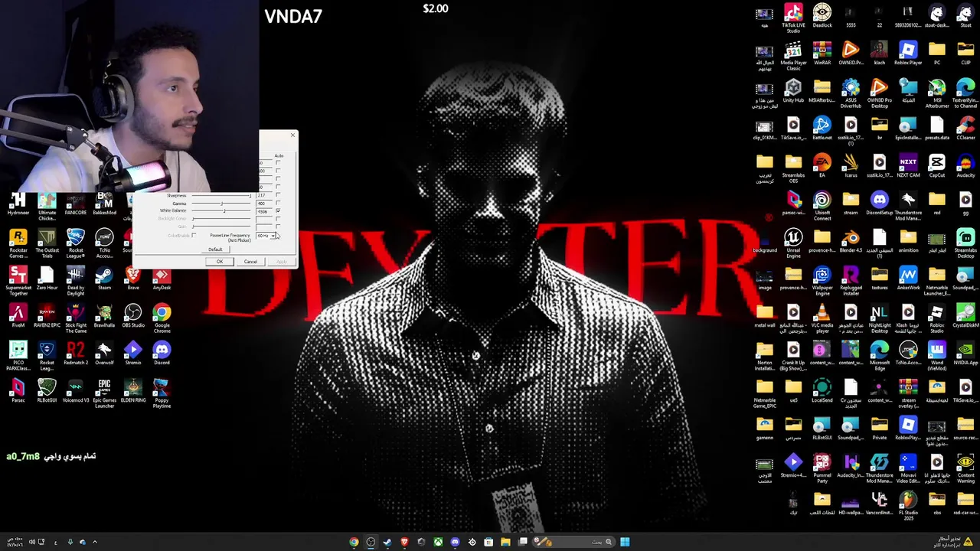Screen dimensions: 980x551
Task: Open File Explorer from the taskbar
Action: (x=505, y=542)
